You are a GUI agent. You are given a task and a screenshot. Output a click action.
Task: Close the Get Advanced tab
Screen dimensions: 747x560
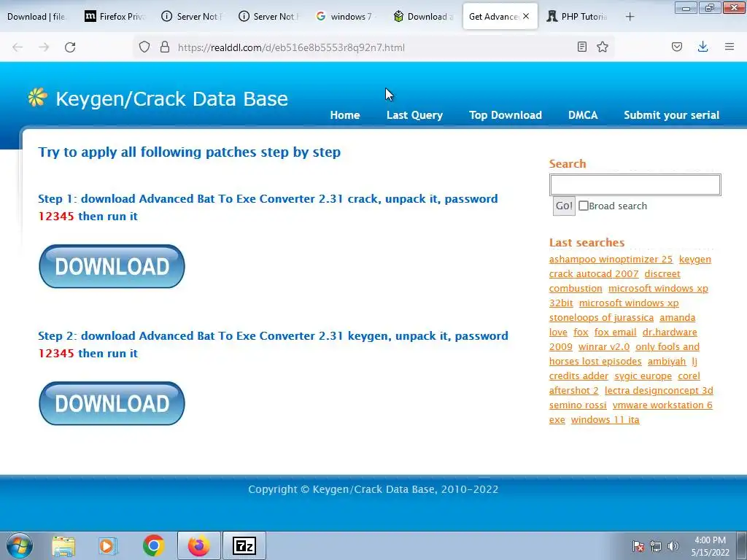tap(526, 16)
